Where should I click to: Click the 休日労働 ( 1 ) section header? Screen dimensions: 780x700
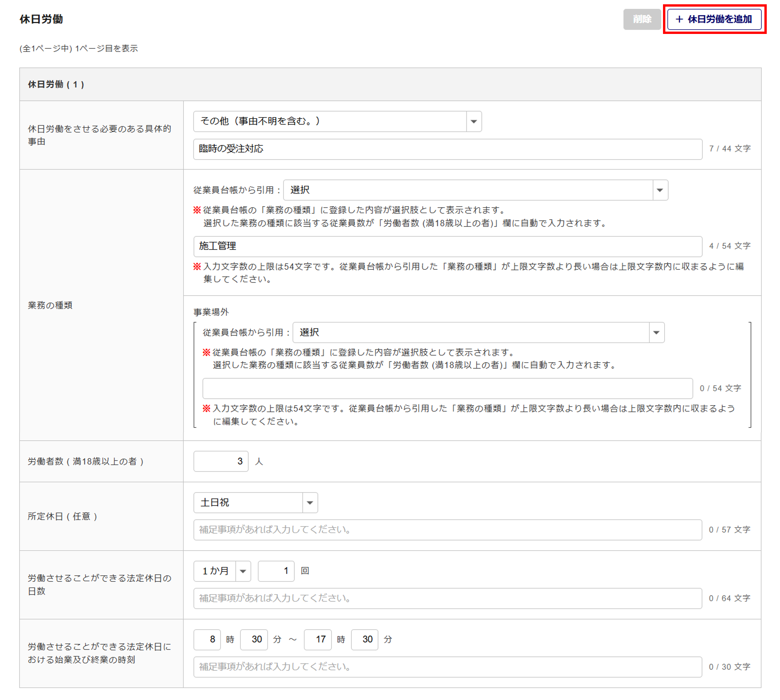click(x=56, y=85)
